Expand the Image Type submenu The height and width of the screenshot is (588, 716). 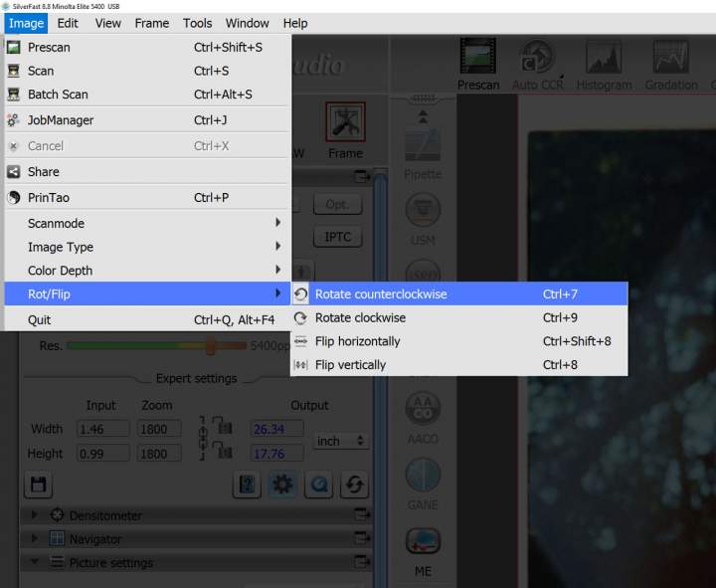coord(147,247)
